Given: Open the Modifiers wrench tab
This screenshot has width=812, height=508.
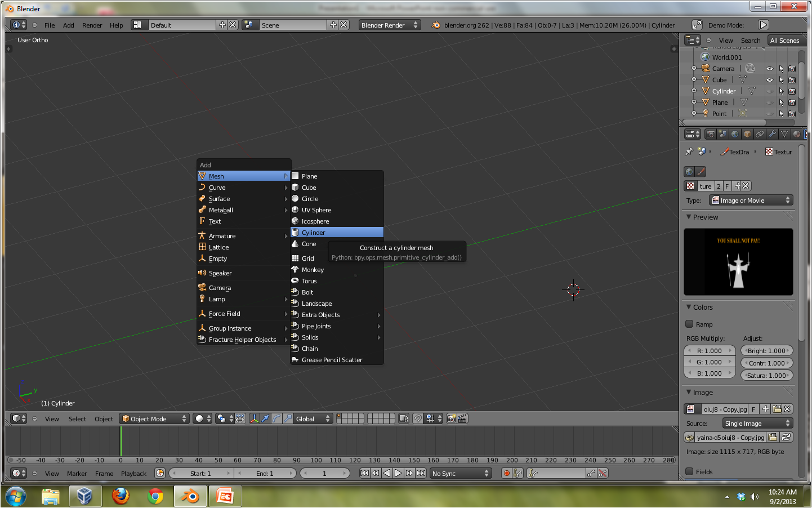Looking at the screenshot, I should click(x=772, y=134).
